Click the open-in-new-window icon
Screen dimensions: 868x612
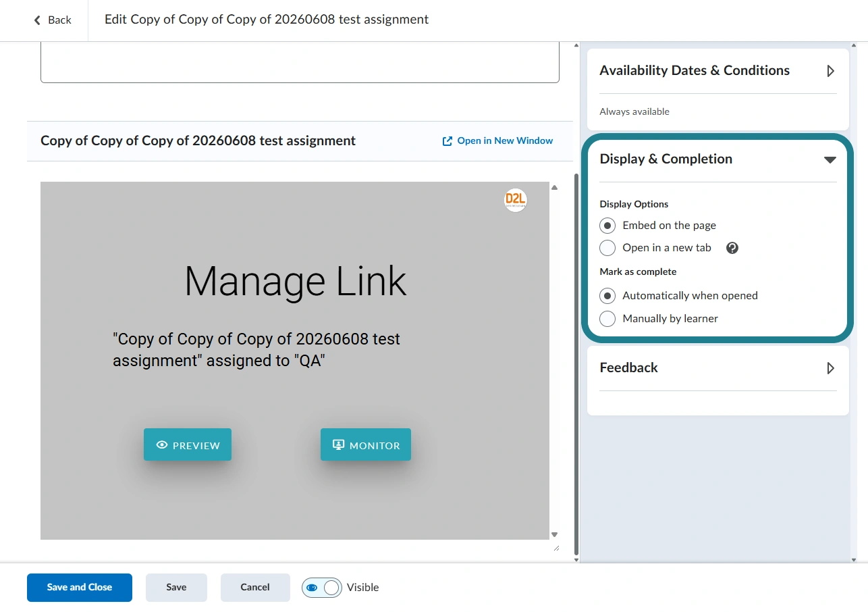pos(447,141)
